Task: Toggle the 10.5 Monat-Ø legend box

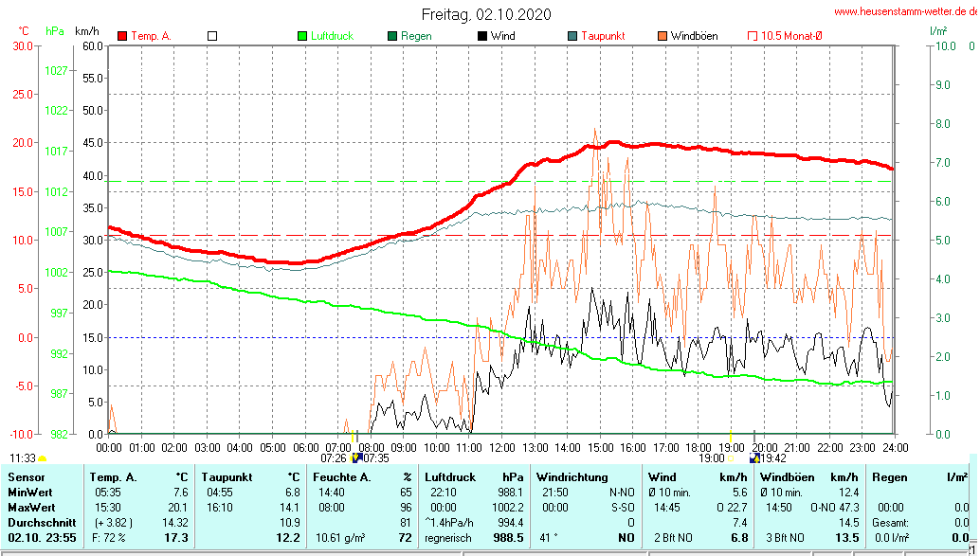Action: [753, 36]
